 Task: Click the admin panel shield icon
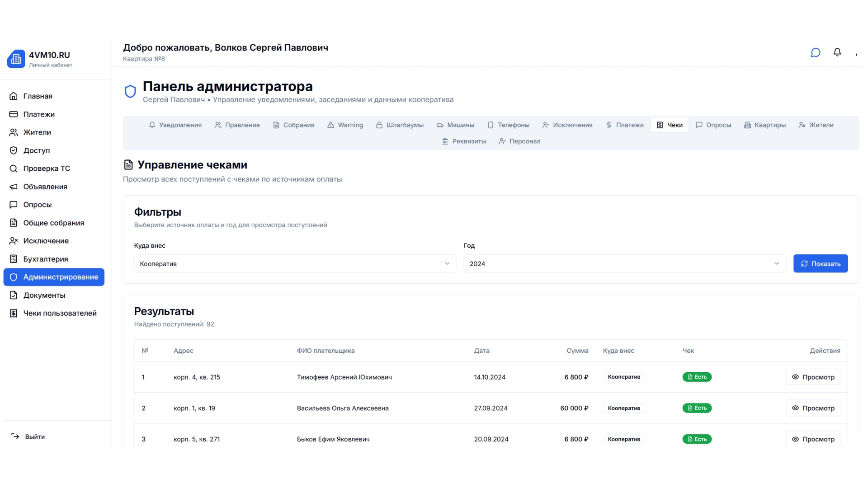(x=130, y=91)
